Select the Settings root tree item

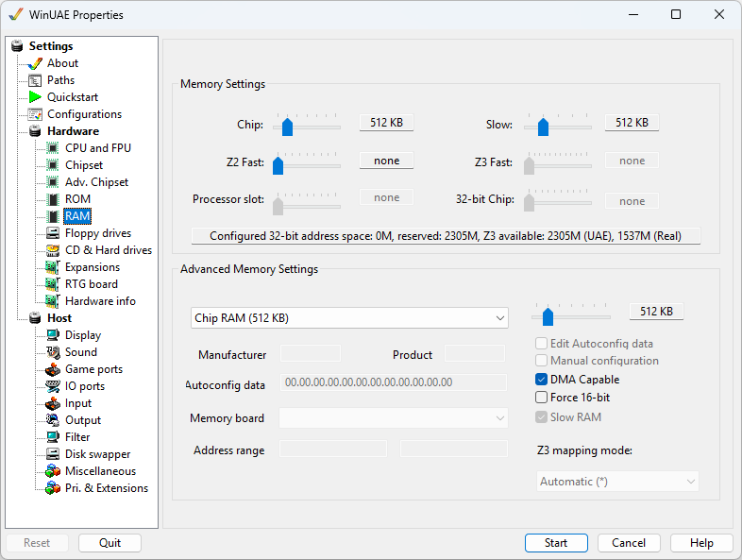coord(51,46)
